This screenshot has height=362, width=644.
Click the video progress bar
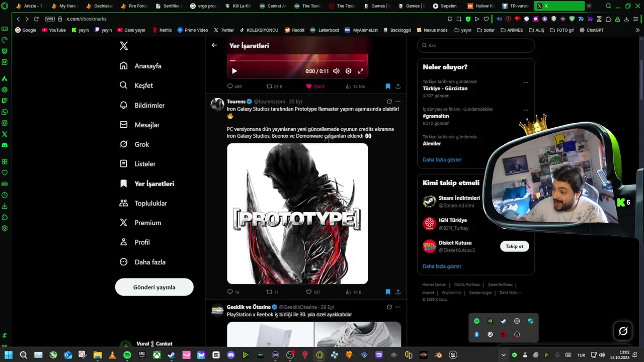pyautogui.click(x=297, y=61)
